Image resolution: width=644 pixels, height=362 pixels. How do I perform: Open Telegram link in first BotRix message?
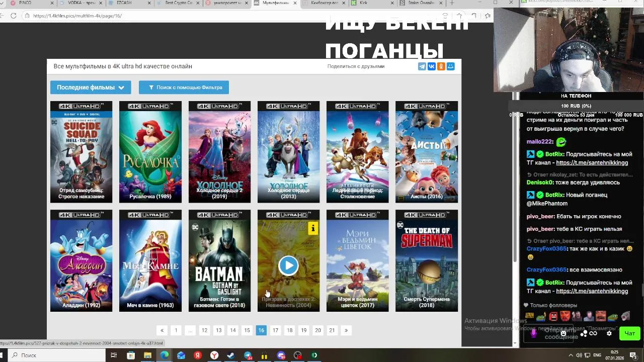pyautogui.click(x=592, y=163)
